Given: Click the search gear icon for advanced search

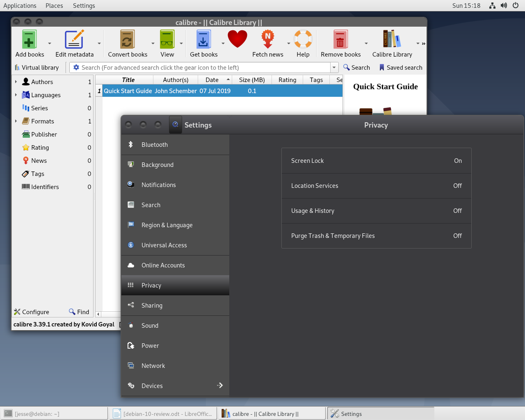Looking at the screenshot, I should [76, 67].
